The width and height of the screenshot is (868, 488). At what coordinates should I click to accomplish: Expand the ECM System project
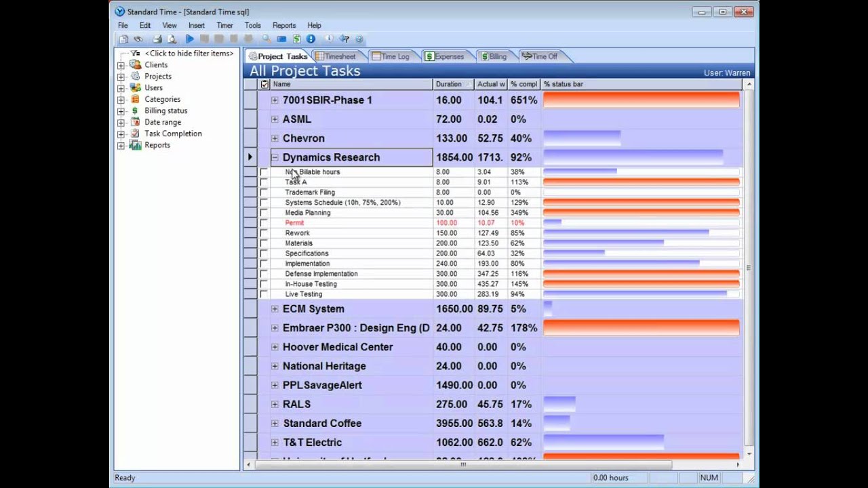click(x=275, y=308)
